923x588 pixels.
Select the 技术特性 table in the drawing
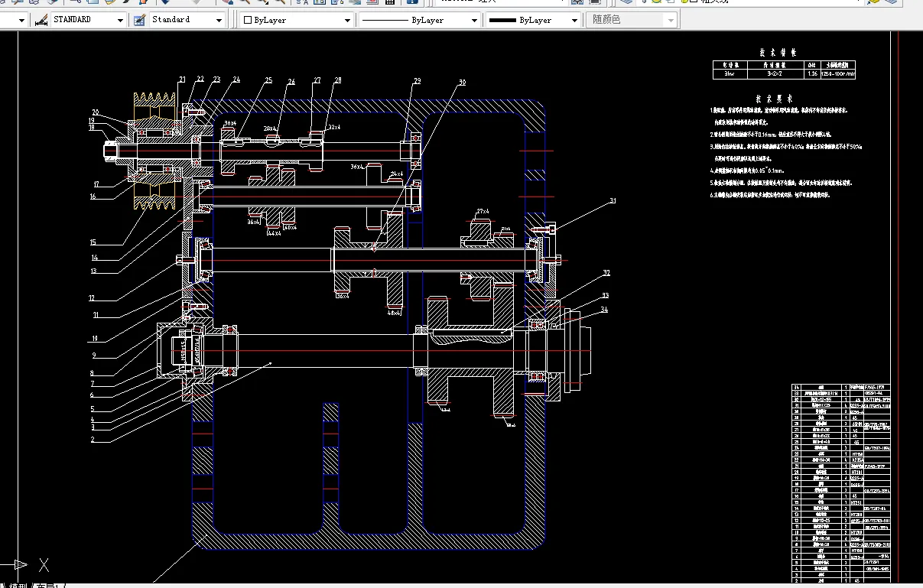coord(784,70)
